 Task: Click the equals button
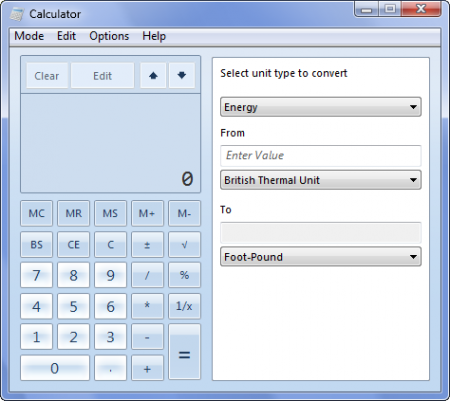(184, 352)
